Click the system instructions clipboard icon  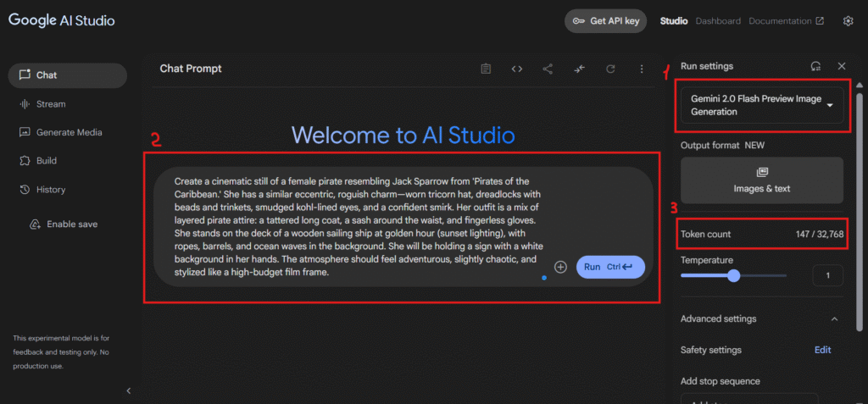pyautogui.click(x=486, y=69)
